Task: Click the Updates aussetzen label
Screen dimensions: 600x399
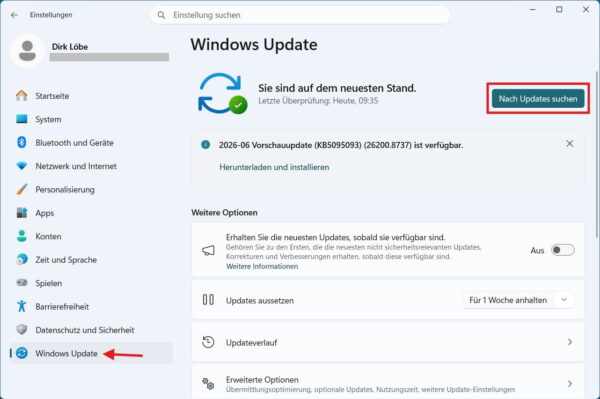Action: pos(260,301)
